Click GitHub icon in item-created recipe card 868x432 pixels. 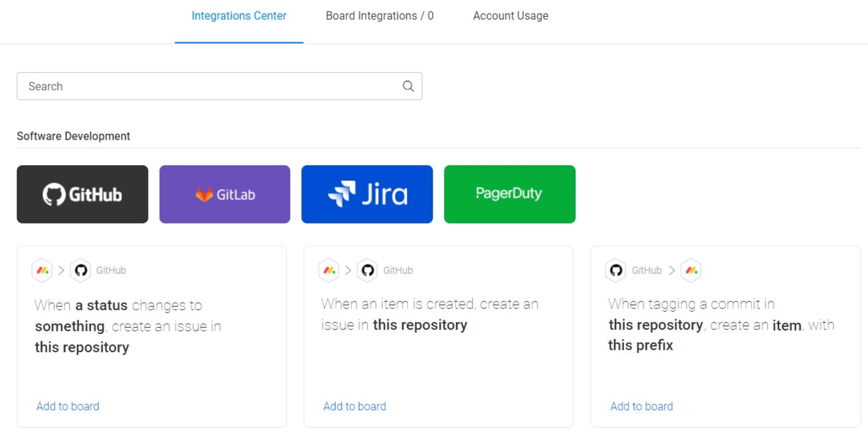pos(367,270)
